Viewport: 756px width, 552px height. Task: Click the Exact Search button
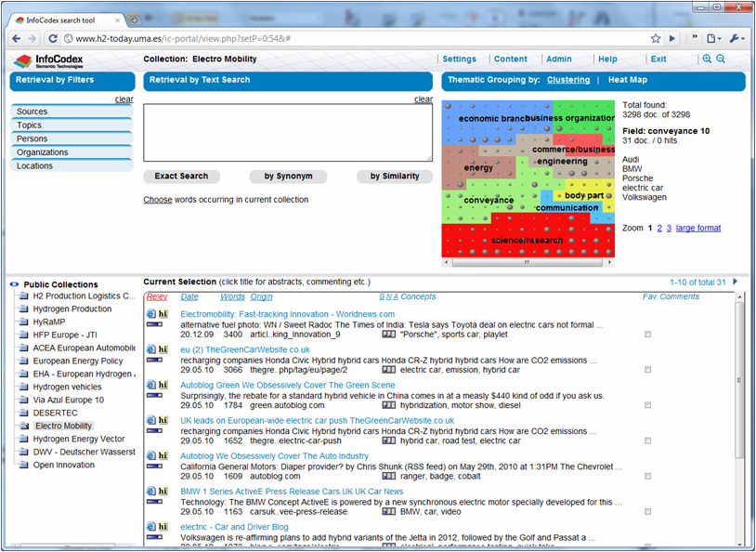click(x=181, y=177)
